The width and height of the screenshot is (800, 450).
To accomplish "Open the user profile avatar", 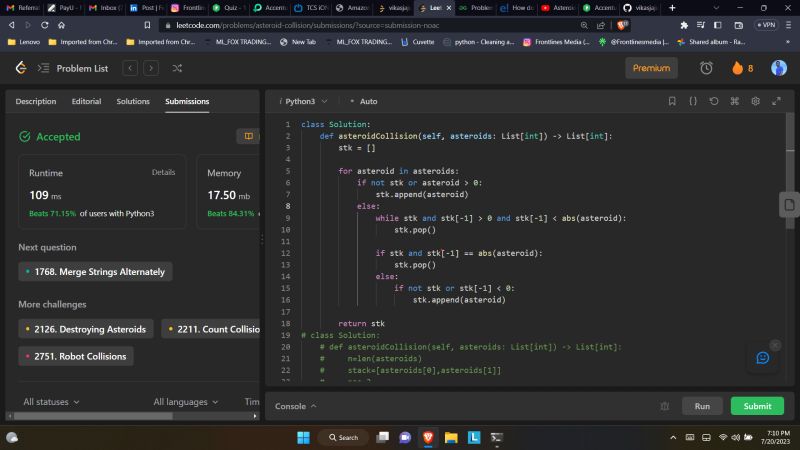I will pyautogui.click(x=779, y=68).
